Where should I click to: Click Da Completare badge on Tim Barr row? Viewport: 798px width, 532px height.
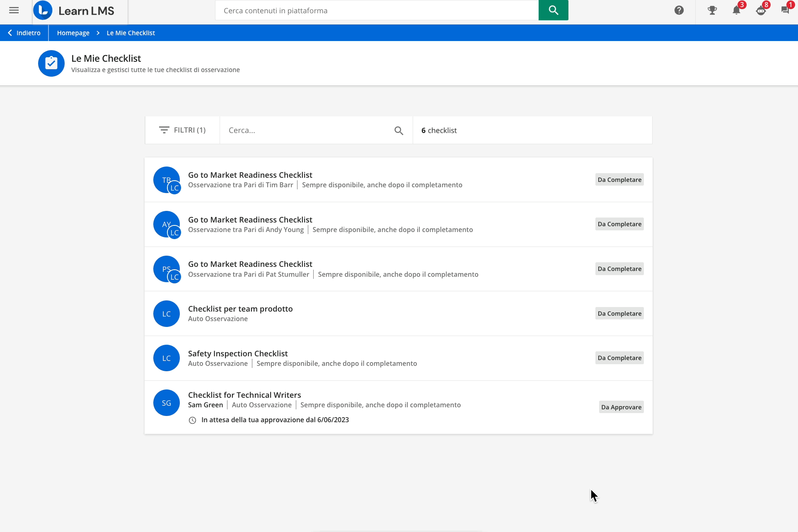619,179
